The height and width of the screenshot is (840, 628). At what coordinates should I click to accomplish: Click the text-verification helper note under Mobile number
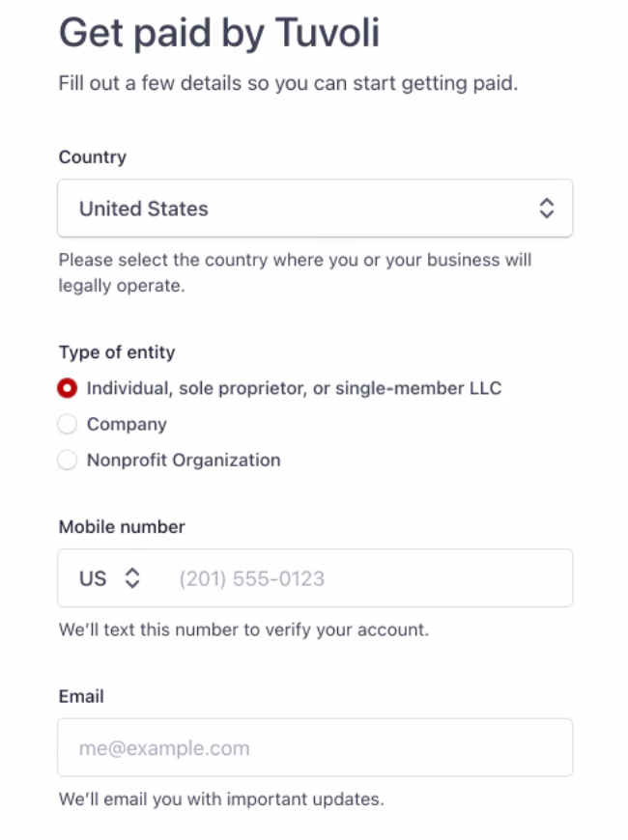pyautogui.click(x=243, y=630)
